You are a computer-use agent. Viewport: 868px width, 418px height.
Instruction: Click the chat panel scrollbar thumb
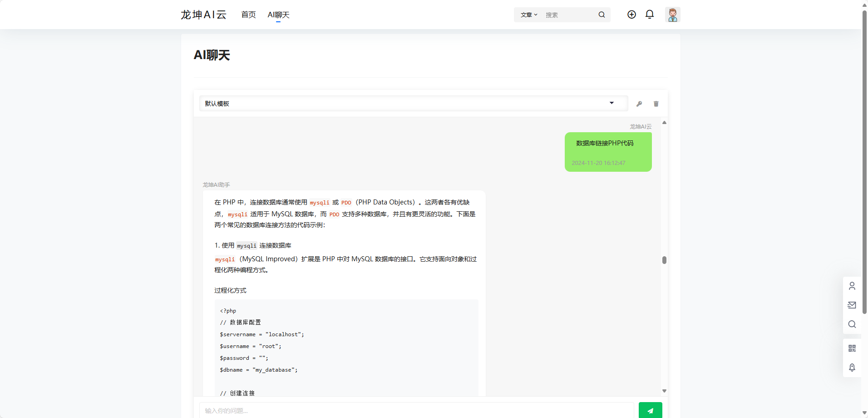[x=664, y=260]
